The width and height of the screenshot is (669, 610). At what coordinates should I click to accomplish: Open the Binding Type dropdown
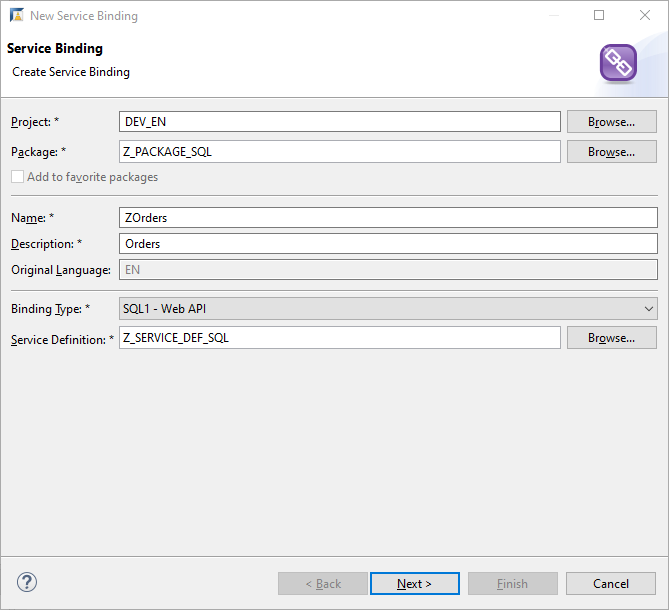pyautogui.click(x=388, y=309)
